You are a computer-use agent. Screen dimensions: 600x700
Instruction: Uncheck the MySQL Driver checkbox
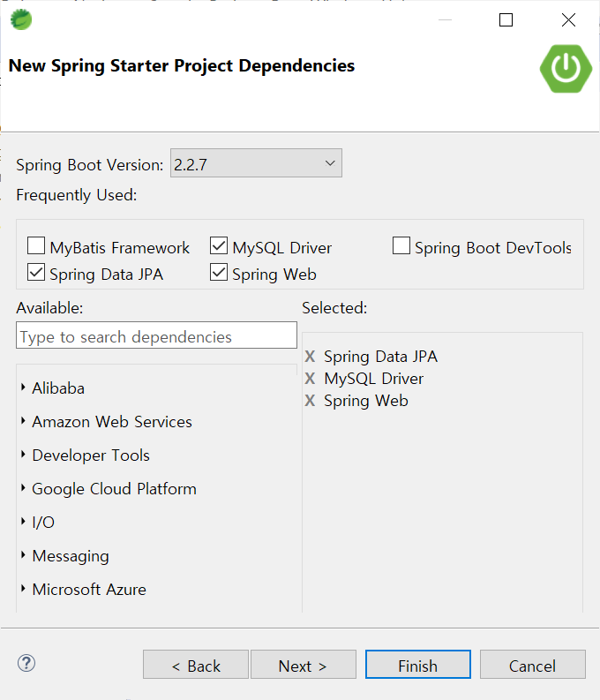[219, 245]
